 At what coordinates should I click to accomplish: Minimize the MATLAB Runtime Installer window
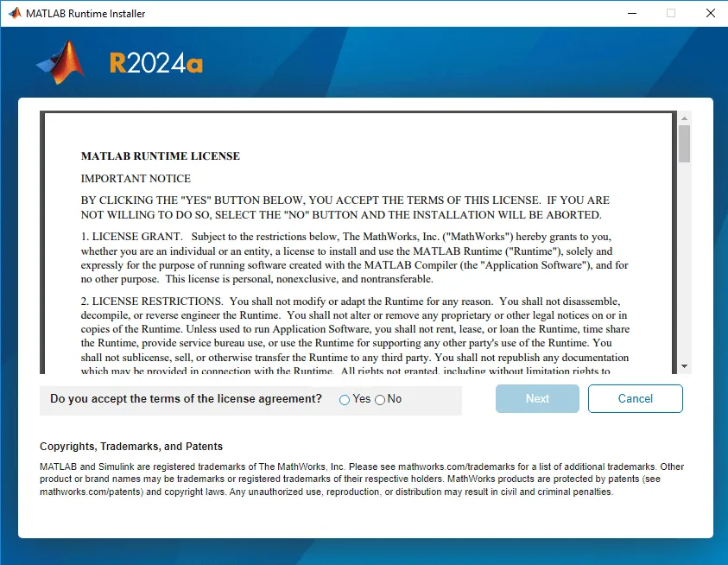click(x=632, y=13)
